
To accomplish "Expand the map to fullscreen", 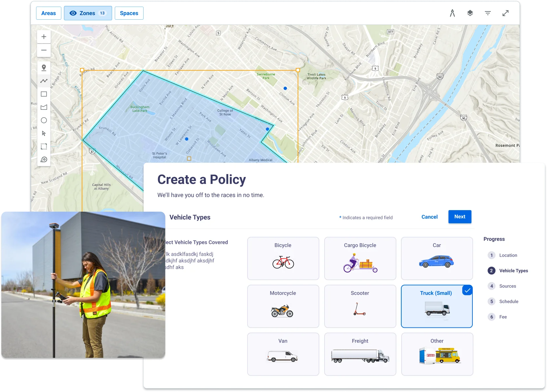I will [x=505, y=13].
